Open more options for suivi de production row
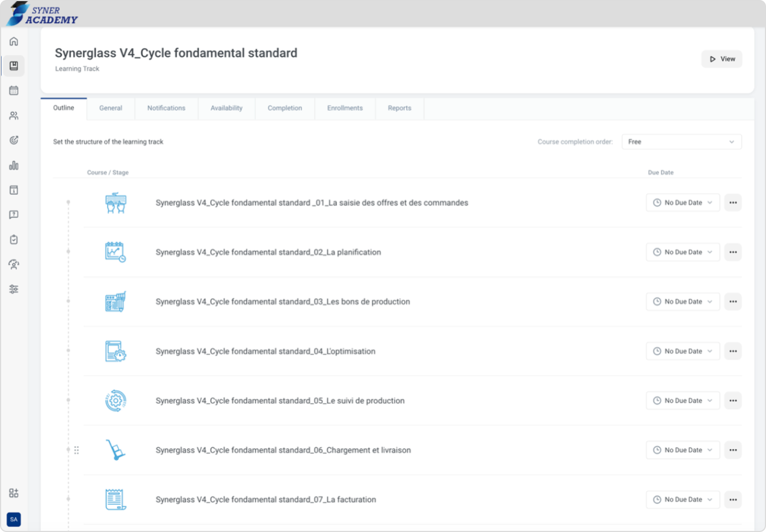 pos(733,401)
